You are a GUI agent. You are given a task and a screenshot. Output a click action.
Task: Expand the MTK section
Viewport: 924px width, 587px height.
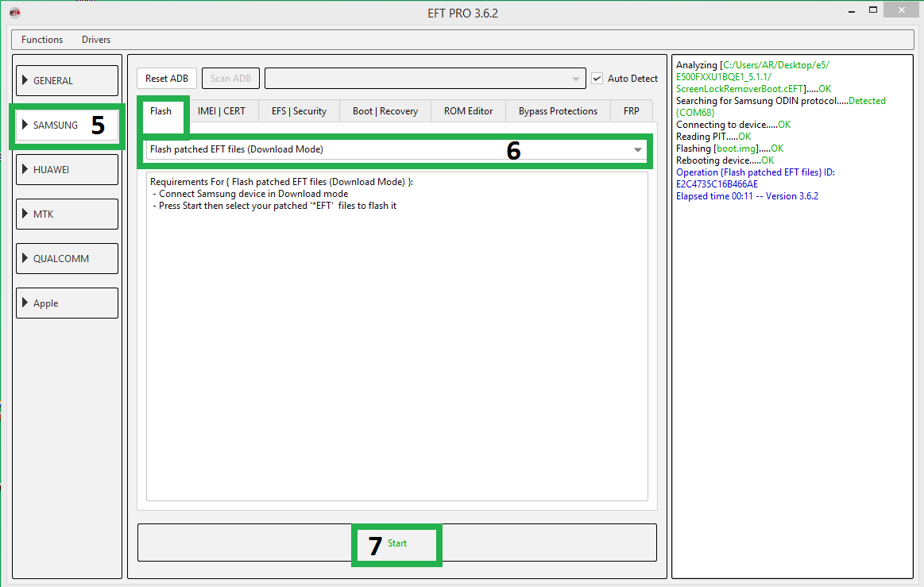tap(68, 214)
